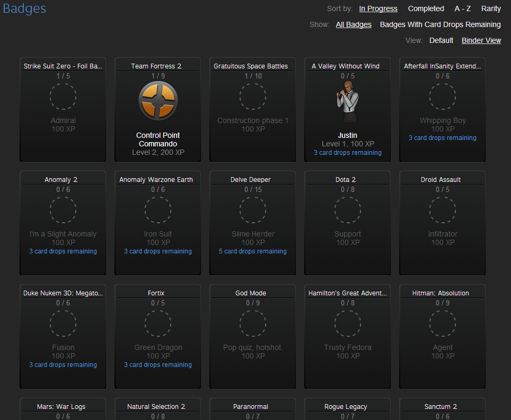Open the Strike Suit Zero - Foil badge title

click(x=63, y=66)
